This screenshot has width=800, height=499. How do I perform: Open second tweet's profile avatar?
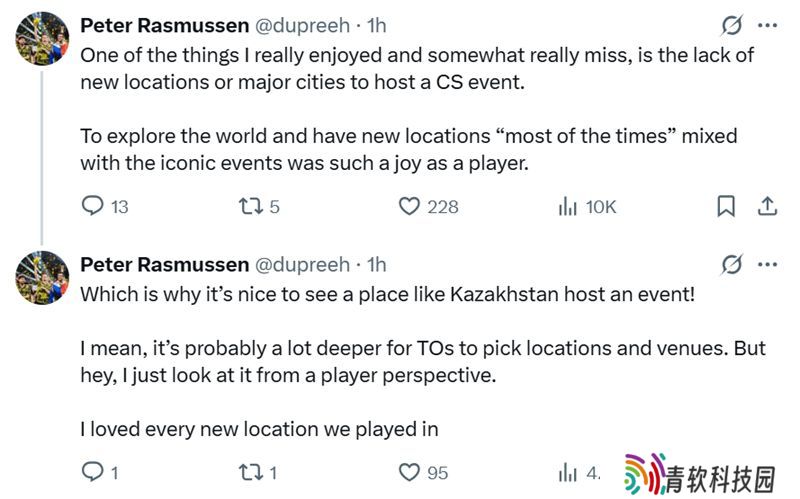click(41, 278)
